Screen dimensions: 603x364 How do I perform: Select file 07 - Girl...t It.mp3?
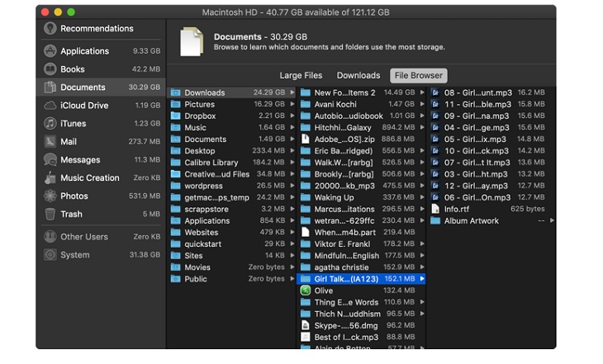491,163
